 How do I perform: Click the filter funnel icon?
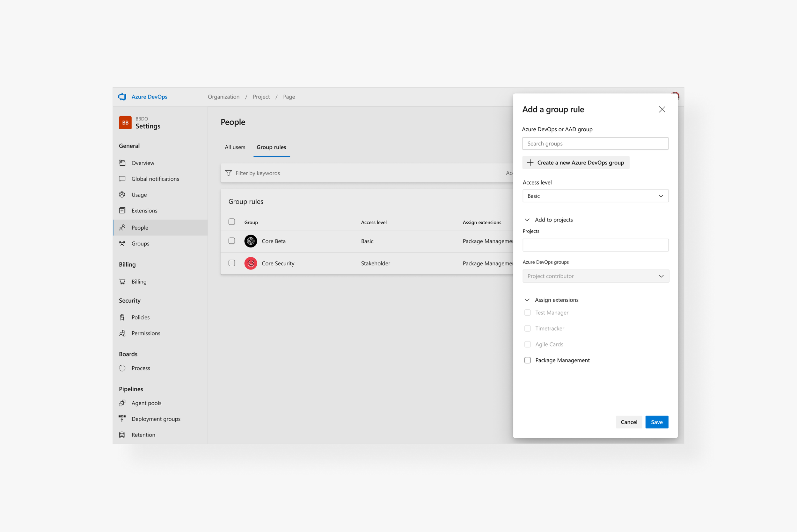click(x=229, y=173)
